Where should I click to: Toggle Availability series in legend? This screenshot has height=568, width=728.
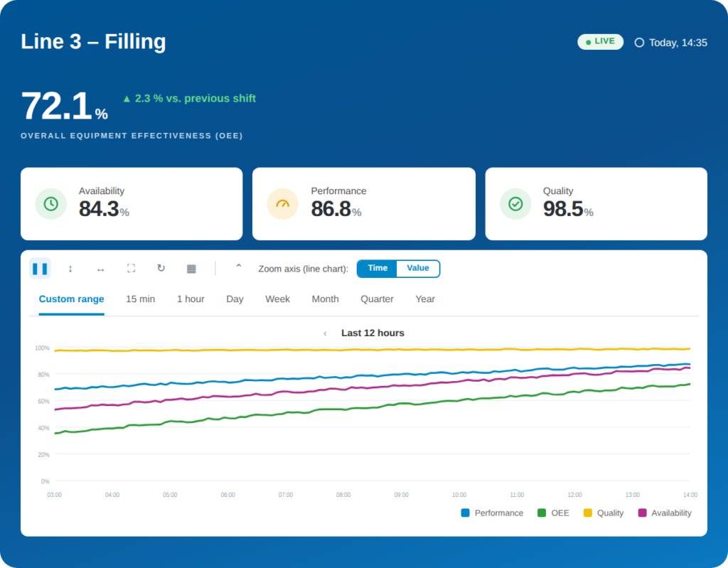click(x=665, y=513)
